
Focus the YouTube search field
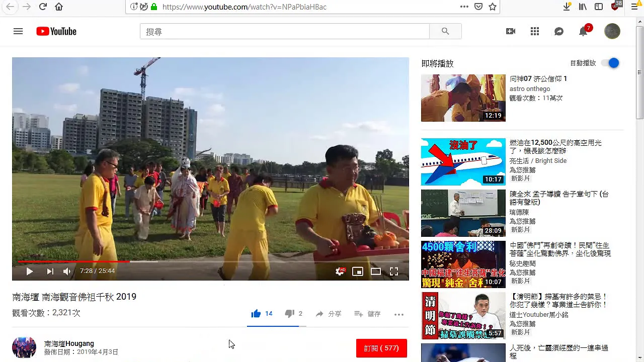pyautogui.click(x=285, y=31)
